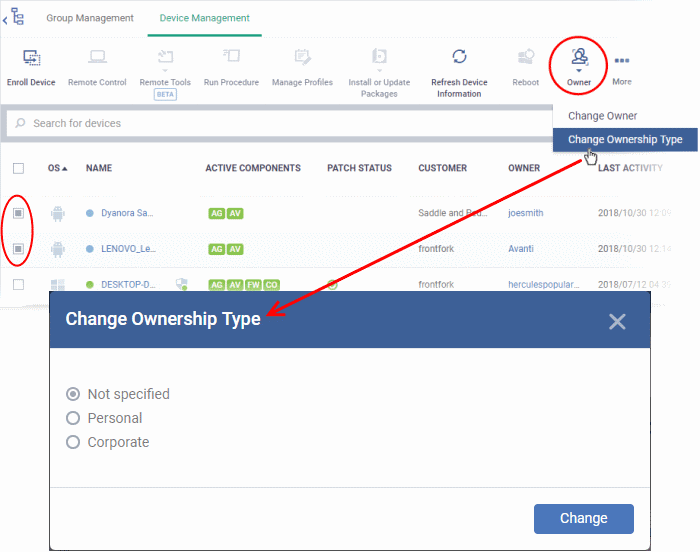This screenshot has width=700, height=552.
Task: Choose Change Ownership Type menu entry
Action: 625,139
